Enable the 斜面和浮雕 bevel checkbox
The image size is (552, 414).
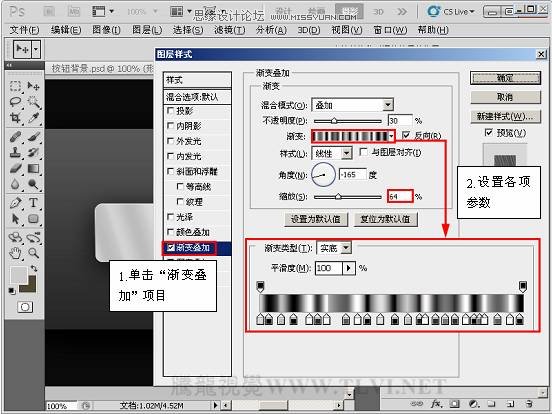point(170,171)
